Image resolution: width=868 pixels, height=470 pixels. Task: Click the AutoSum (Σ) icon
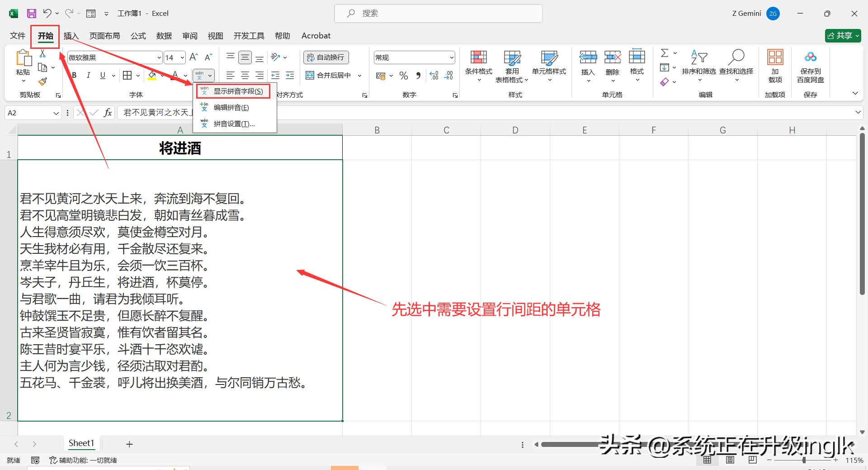point(665,52)
